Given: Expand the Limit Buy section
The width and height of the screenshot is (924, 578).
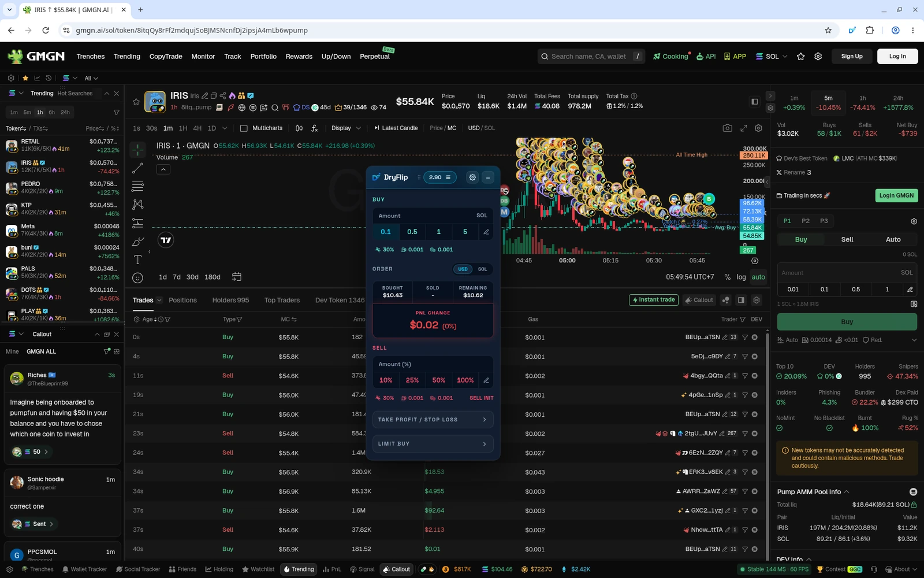Looking at the screenshot, I should coord(433,444).
